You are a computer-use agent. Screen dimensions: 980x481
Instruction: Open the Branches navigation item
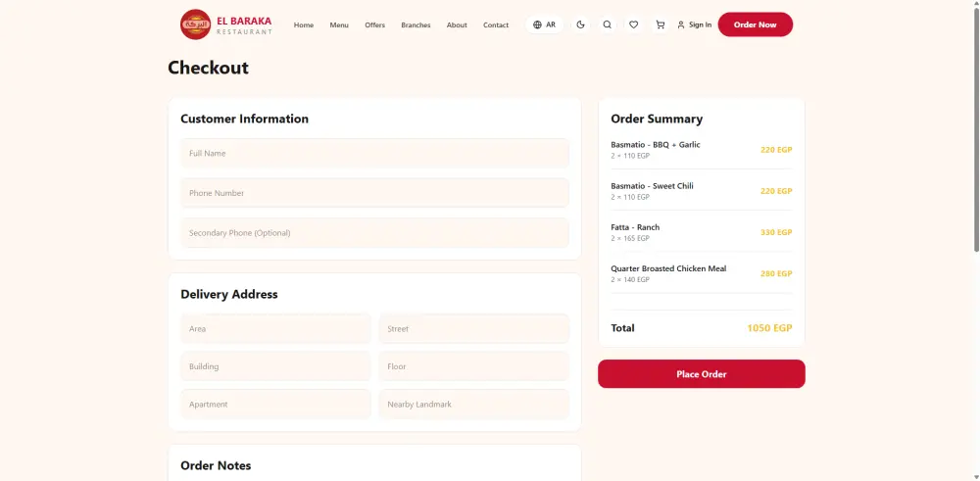(x=416, y=25)
